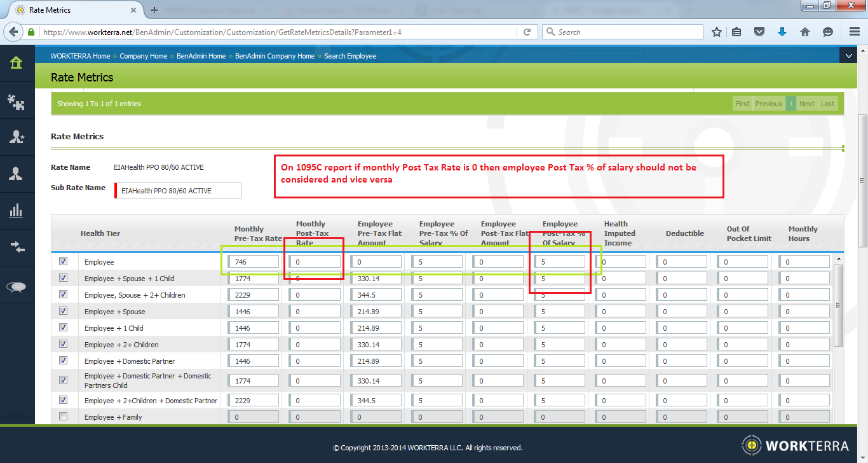Open the chat bubble sidebar icon
Screen dimensions: 868x463
coord(16,287)
